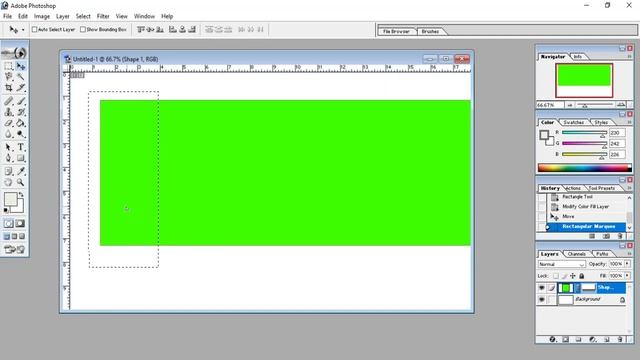Image resolution: width=640 pixels, height=360 pixels.
Task: Click the R channel slider in Color panel
Action: [x=584, y=133]
